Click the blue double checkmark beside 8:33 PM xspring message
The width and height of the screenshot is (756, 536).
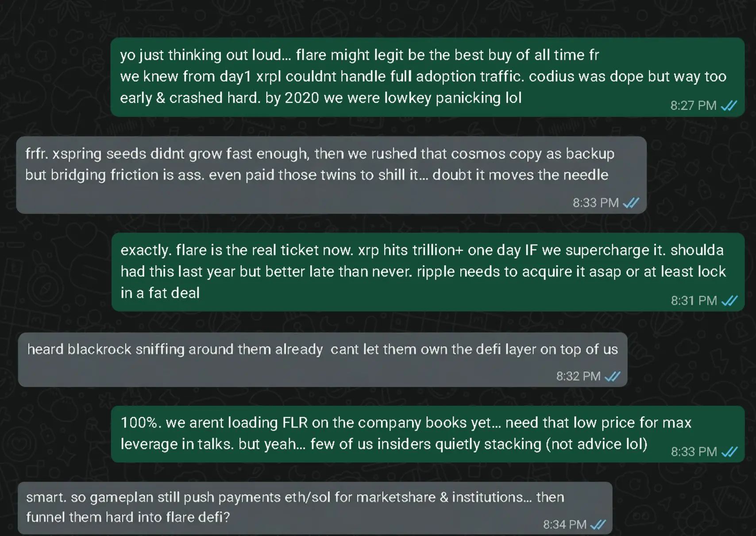tap(631, 202)
